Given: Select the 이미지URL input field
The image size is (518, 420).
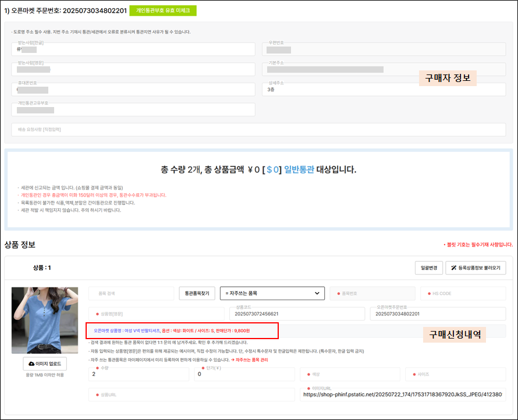Looking at the screenshot, I should coord(403,394).
